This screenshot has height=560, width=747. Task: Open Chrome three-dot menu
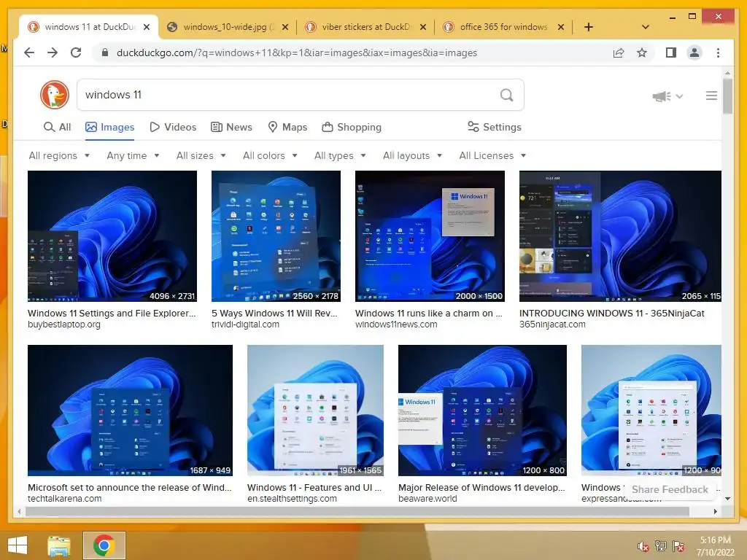718,52
